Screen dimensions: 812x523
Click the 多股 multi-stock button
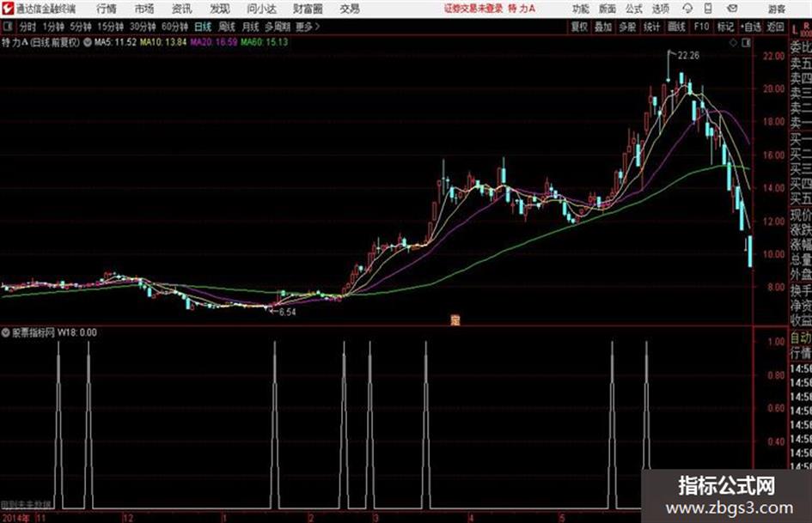coord(627,27)
